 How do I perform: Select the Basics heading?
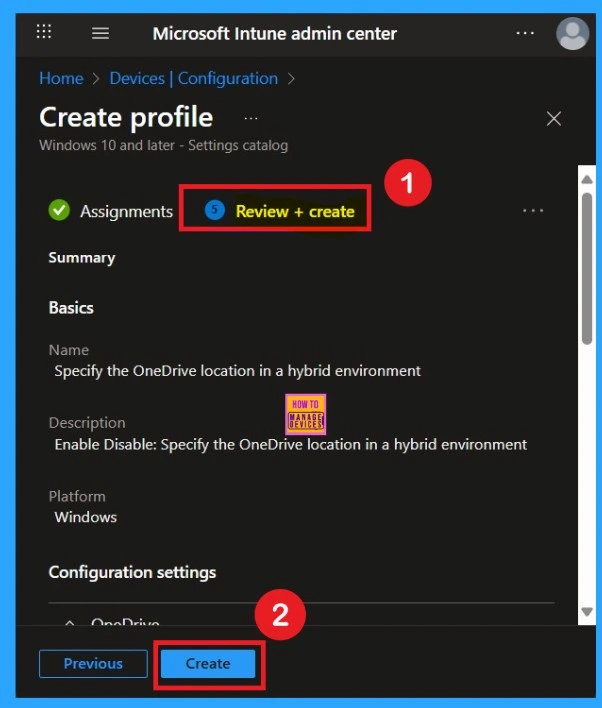click(x=71, y=308)
